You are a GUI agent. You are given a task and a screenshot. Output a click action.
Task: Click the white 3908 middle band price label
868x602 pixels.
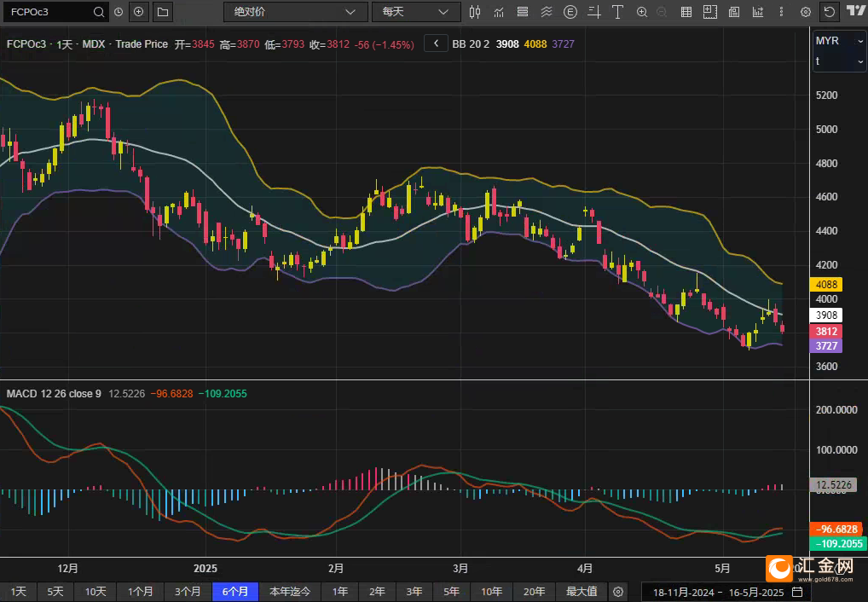pyautogui.click(x=826, y=315)
